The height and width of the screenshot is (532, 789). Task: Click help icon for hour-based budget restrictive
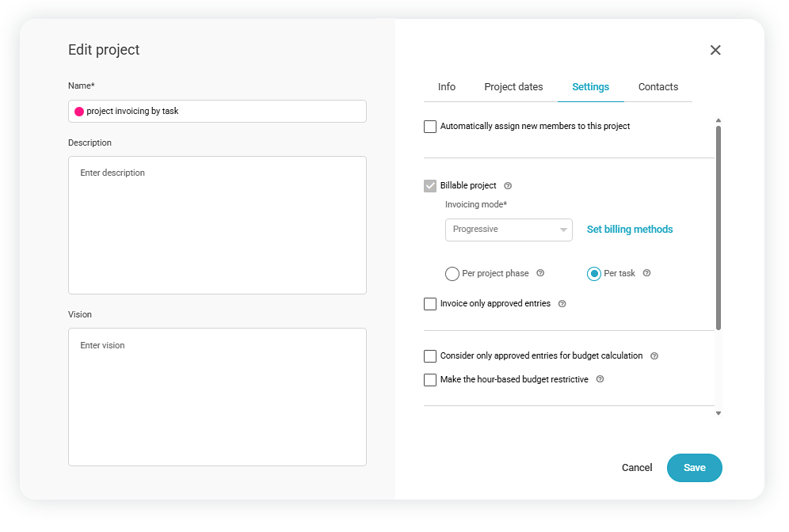tap(600, 380)
